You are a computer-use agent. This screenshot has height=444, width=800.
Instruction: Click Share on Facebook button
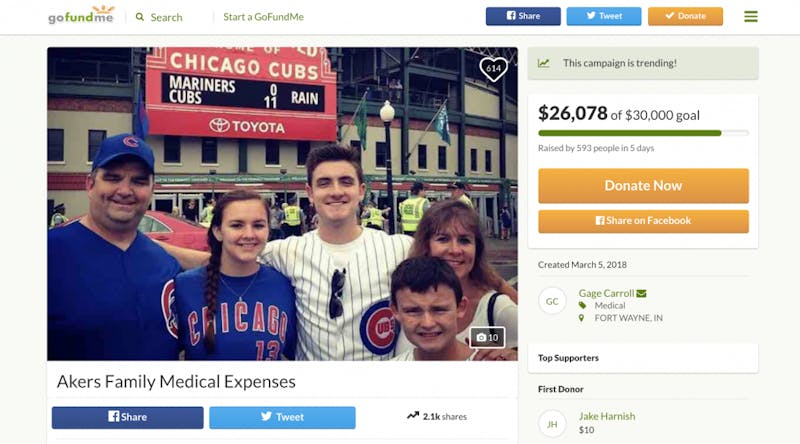(643, 221)
